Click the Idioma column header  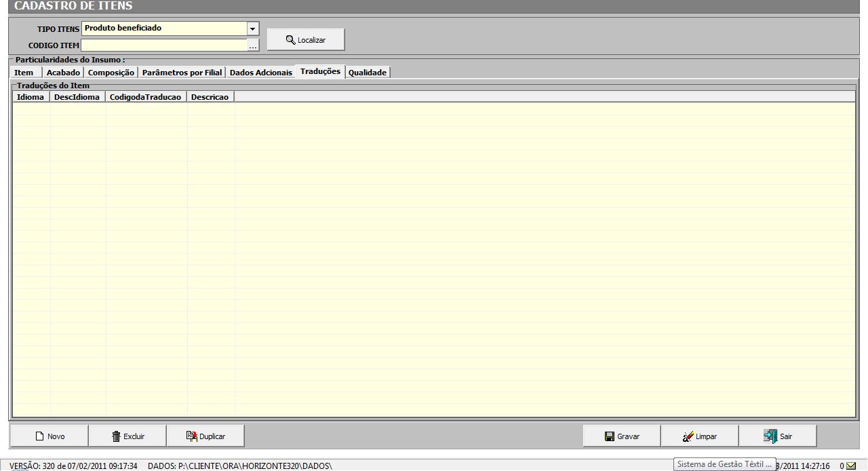click(x=31, y=97)
